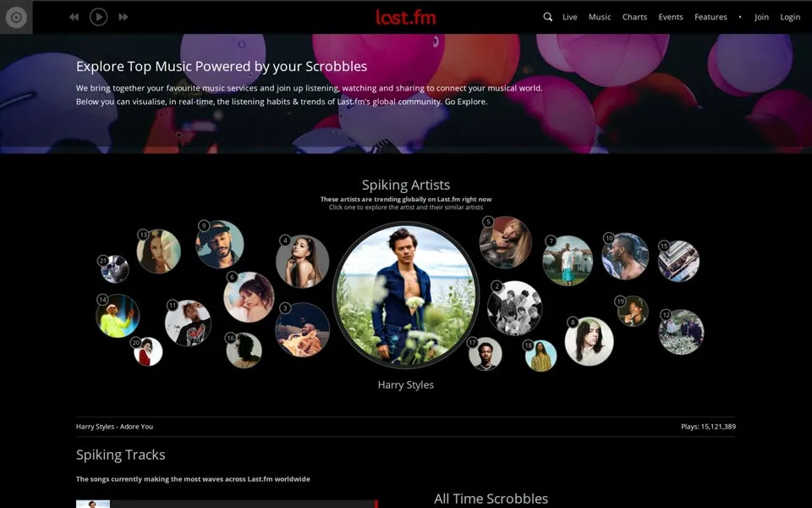Select artist bubble number 13
Viewport: 812px width, 508px height.
coord(158,251)
